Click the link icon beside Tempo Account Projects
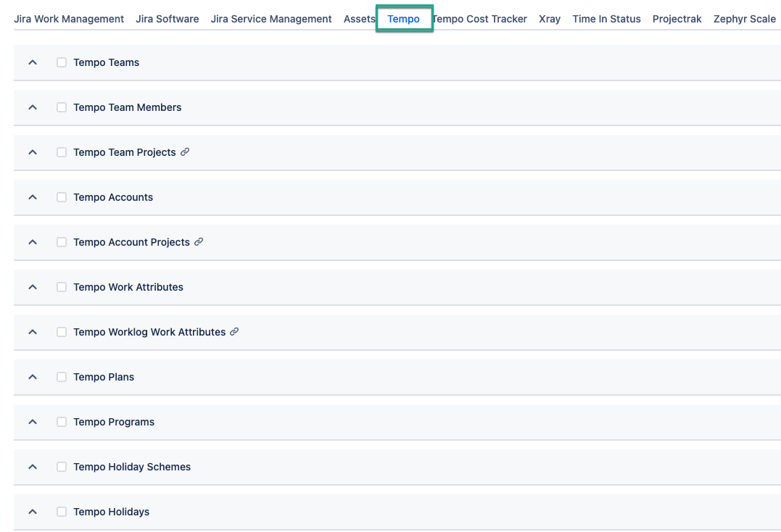This screenshot has width=781, height=532. click(199, 242)
